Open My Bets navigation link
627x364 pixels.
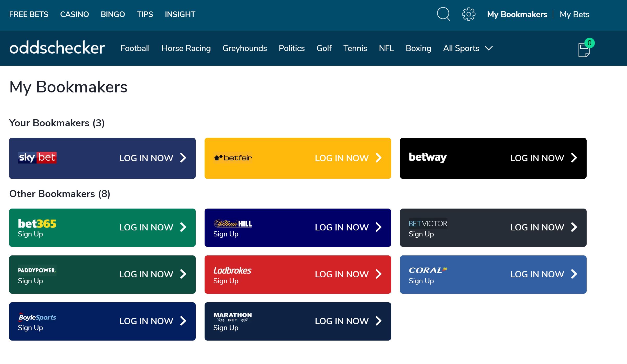[x=574, y=15]
